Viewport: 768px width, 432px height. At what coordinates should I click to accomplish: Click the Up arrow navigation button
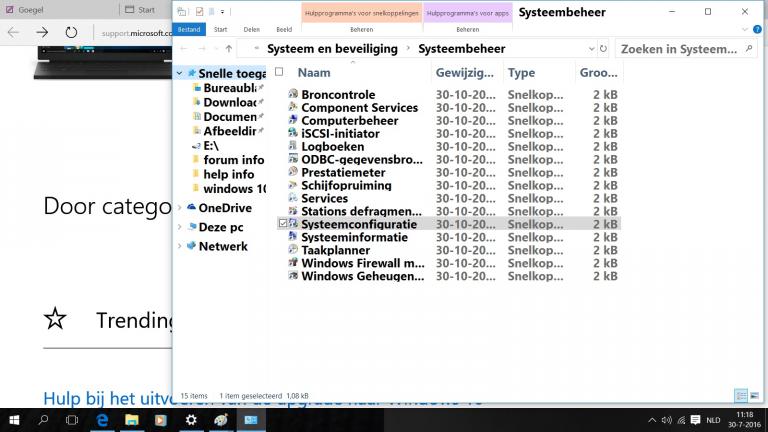pyautogui.click(x=229, y=49)
